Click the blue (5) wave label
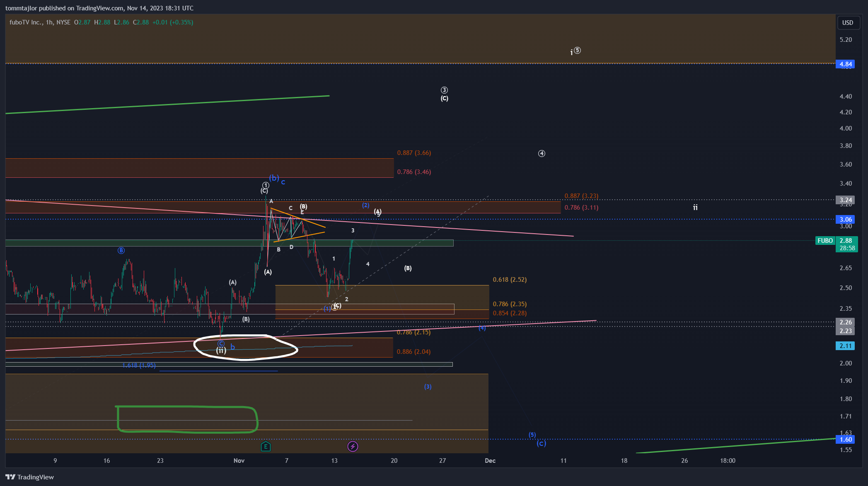Screen dimensions: 868x486 532,435
